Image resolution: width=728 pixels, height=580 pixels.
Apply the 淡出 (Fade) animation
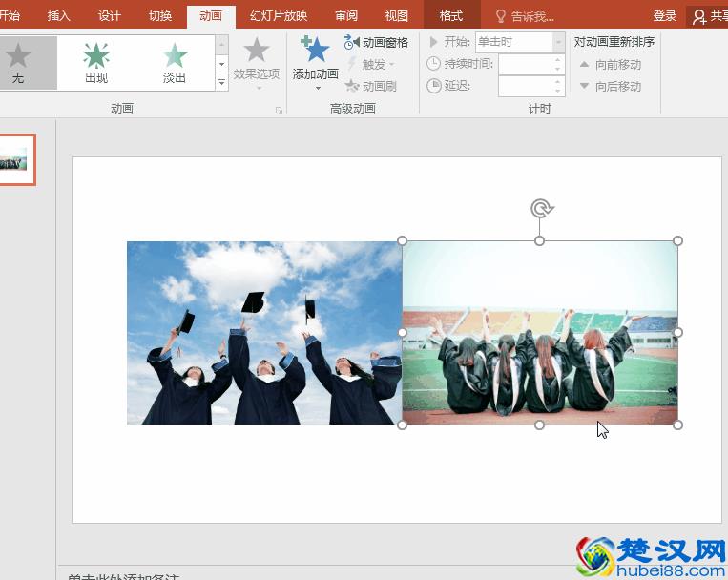click(x=175, y=63)
